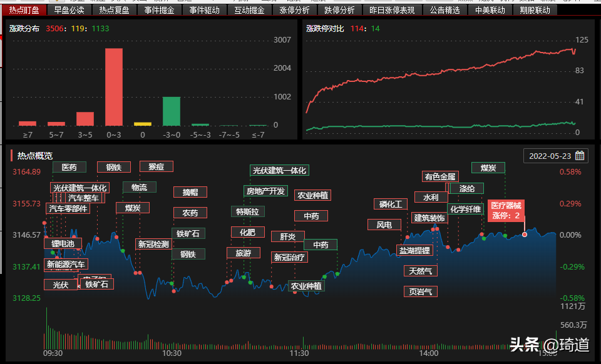Open the calendar icon beside the date
Viewport: 601px width, 364px height.
(579, 156)
